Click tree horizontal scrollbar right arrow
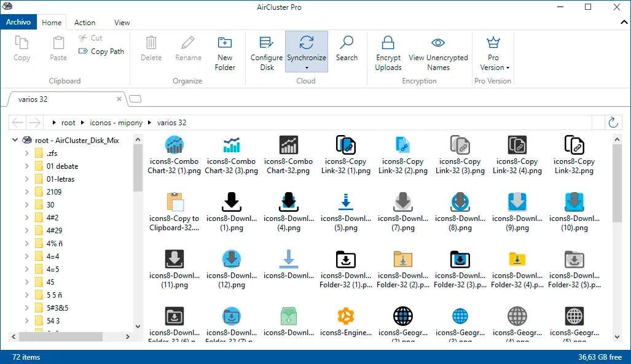The image size is (631, 364). click(128, 336)
